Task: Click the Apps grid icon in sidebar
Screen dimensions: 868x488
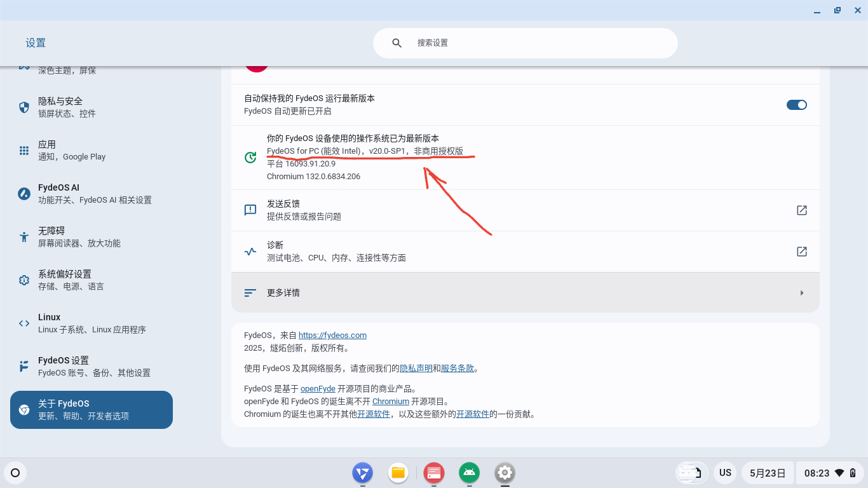Action: [24, 151]
